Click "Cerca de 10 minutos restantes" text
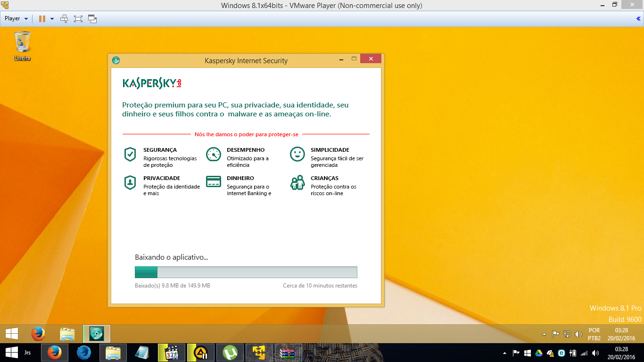644x362 pixels. click(320, 286)
